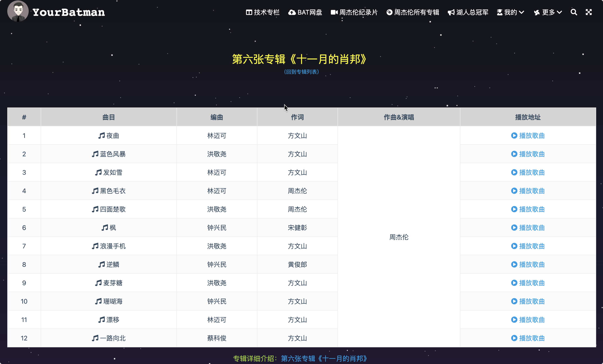Click play icon for 夜曲

click(514, 136)
